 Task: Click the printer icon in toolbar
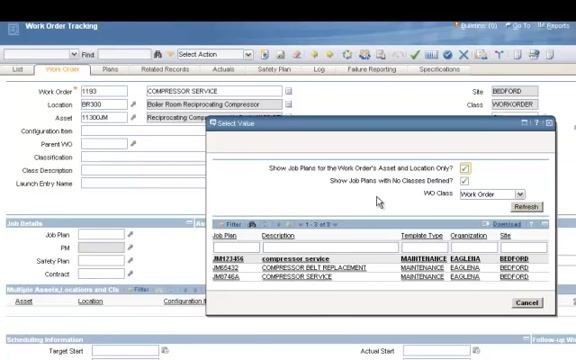pyautogui.click(x=534, y=55)
